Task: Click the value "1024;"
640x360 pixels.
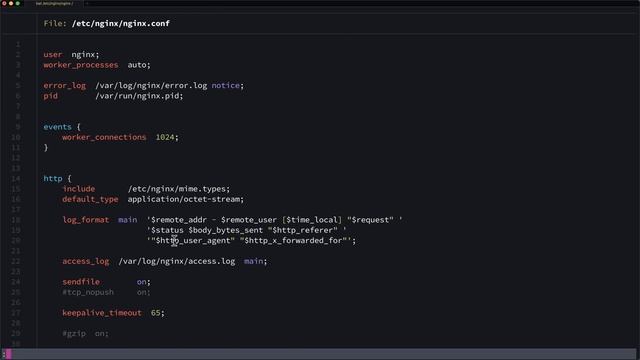Action: [167, 137]
